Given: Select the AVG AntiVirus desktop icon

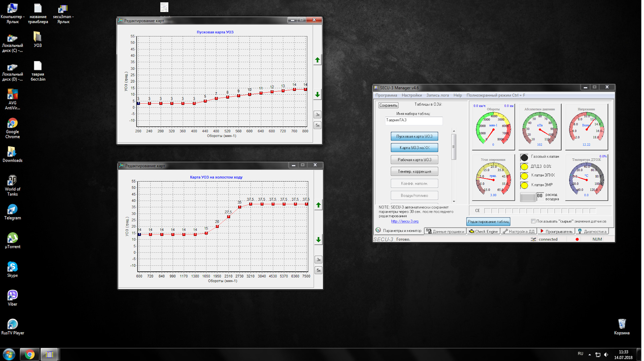Looking at the screenshot, I should [x=12, y=99].
